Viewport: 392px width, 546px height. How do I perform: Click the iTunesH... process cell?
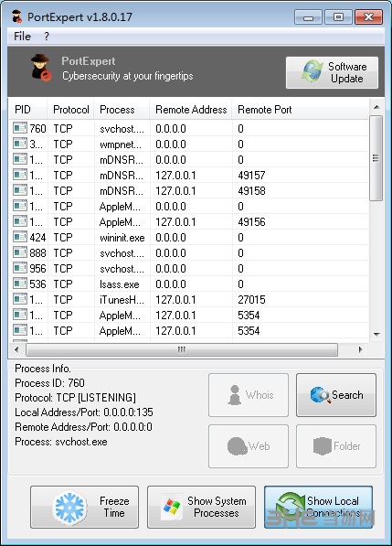coord(122,299)
